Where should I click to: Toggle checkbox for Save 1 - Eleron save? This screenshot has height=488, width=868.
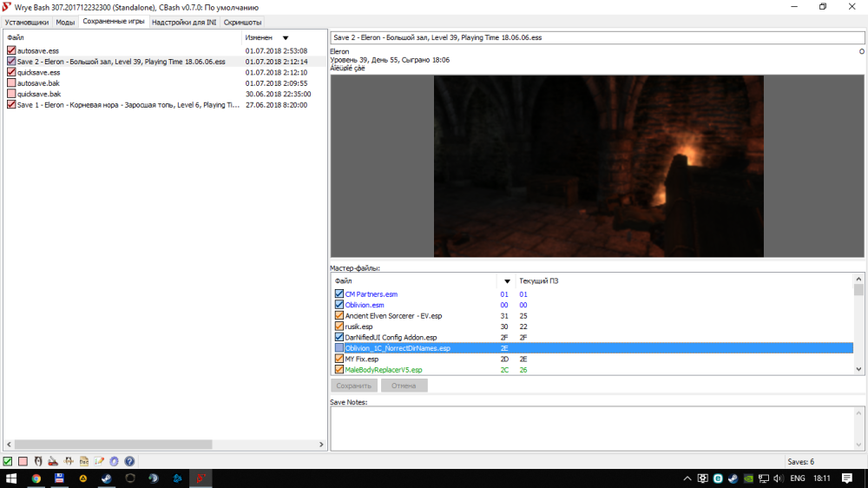[x=11, y=105]
